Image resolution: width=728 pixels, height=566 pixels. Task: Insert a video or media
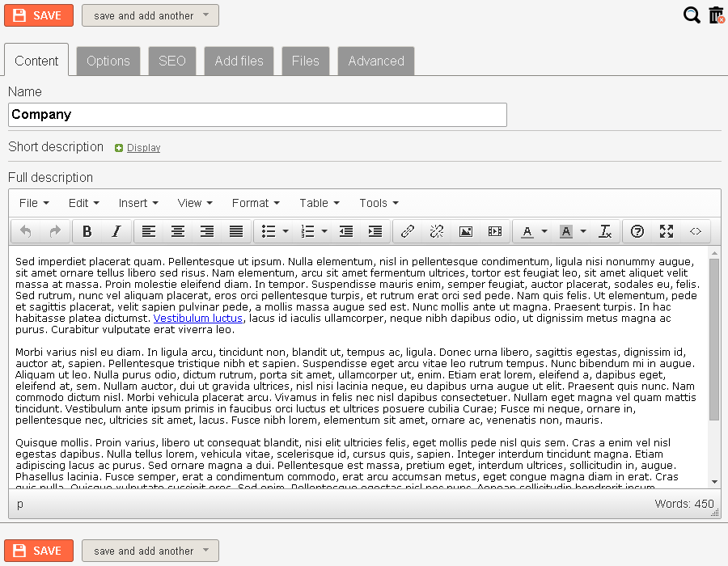pos(495,231)
